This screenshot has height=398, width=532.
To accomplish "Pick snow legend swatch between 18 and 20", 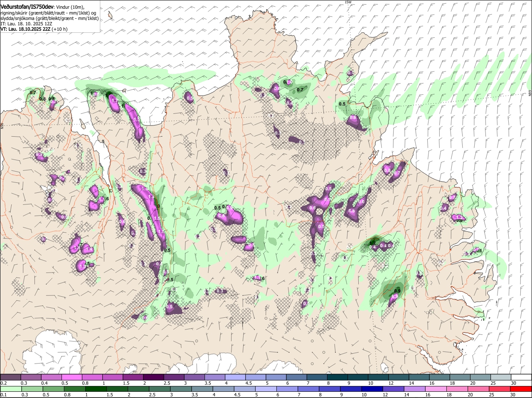I will click(x=460, y=377).
